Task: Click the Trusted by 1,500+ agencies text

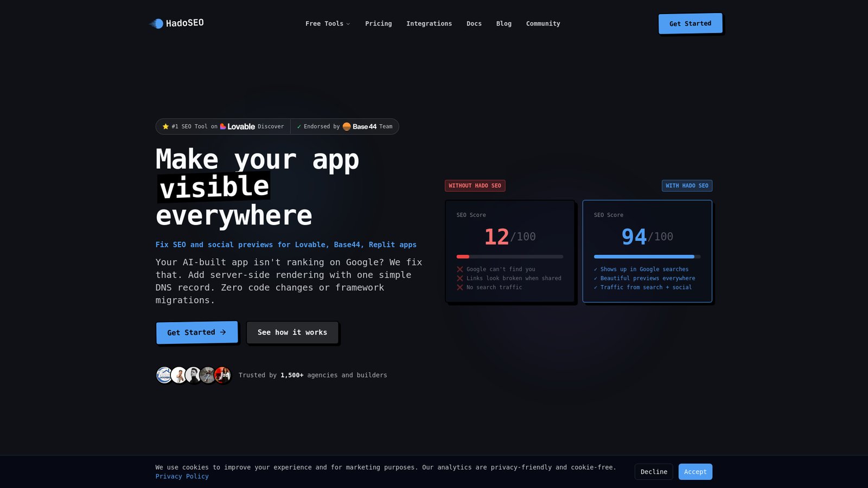Action: tap(313, 375)
